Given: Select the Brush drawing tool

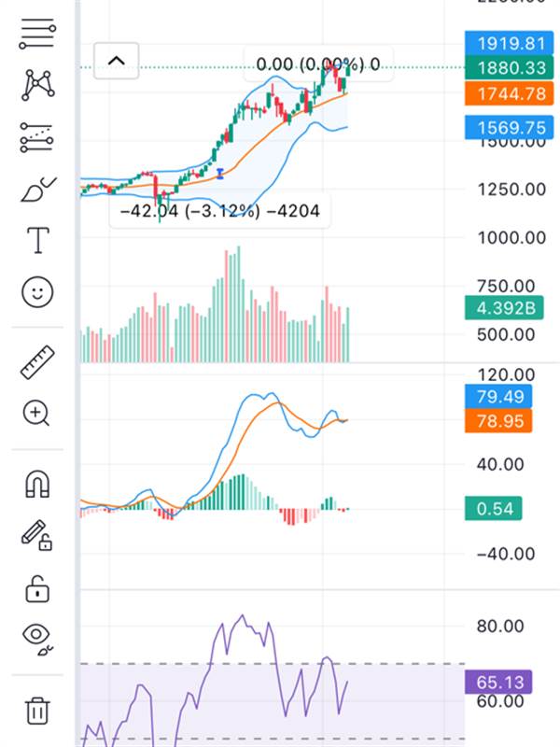Looking at the screenshot, I should (x=37, y=190).
